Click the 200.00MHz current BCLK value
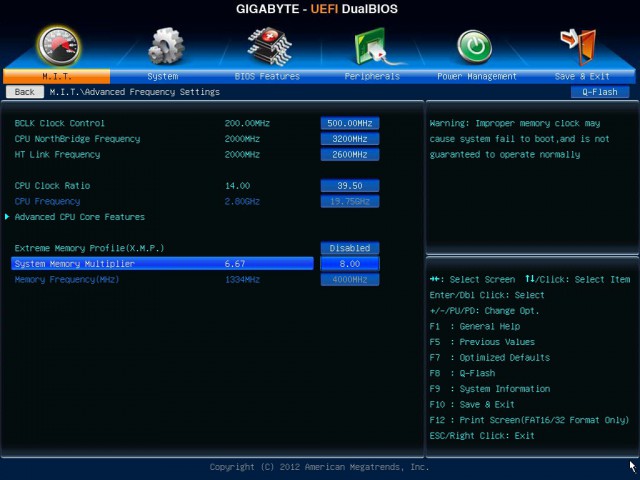 tap(247, 123)
